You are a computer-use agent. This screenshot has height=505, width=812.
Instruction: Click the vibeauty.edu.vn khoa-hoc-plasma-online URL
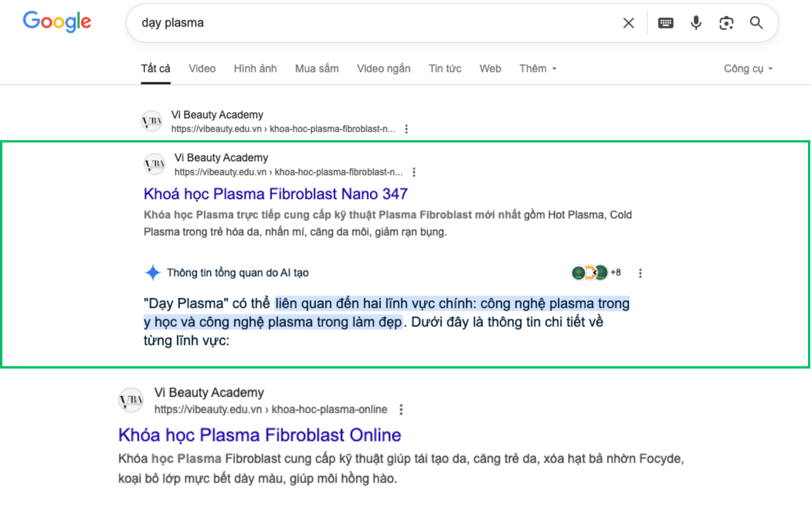[x=271, y=410]
